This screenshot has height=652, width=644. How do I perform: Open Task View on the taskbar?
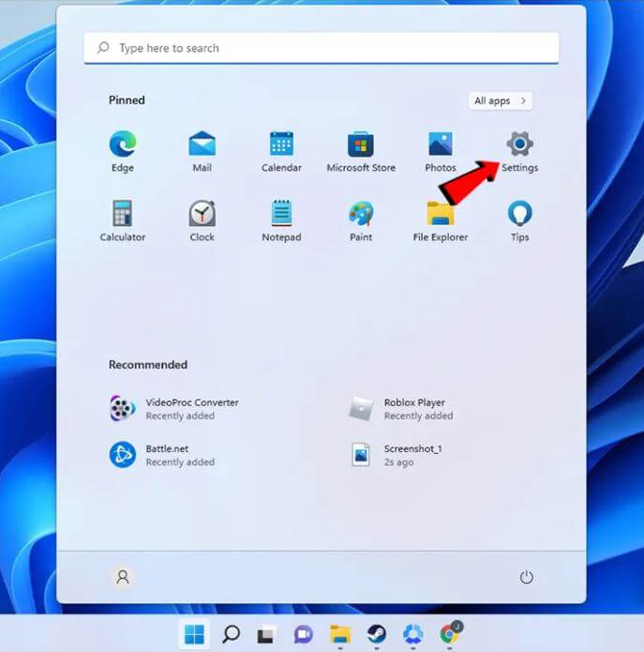click(266, 634)
